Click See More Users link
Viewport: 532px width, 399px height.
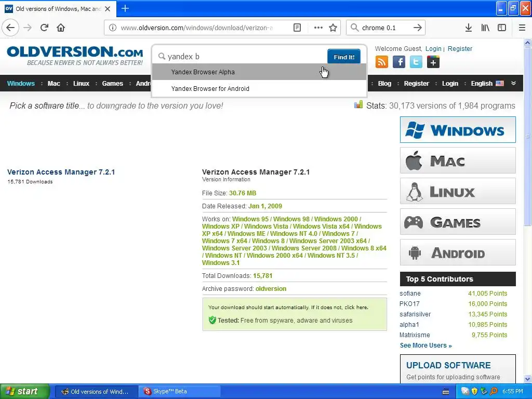pyautogui.click(x=426, y=345)
